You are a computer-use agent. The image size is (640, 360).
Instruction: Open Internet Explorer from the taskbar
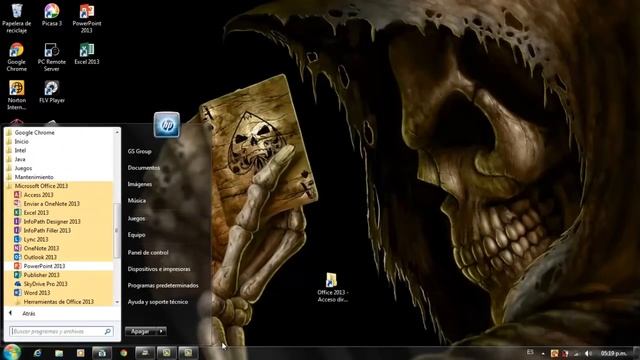coord(37,353)
